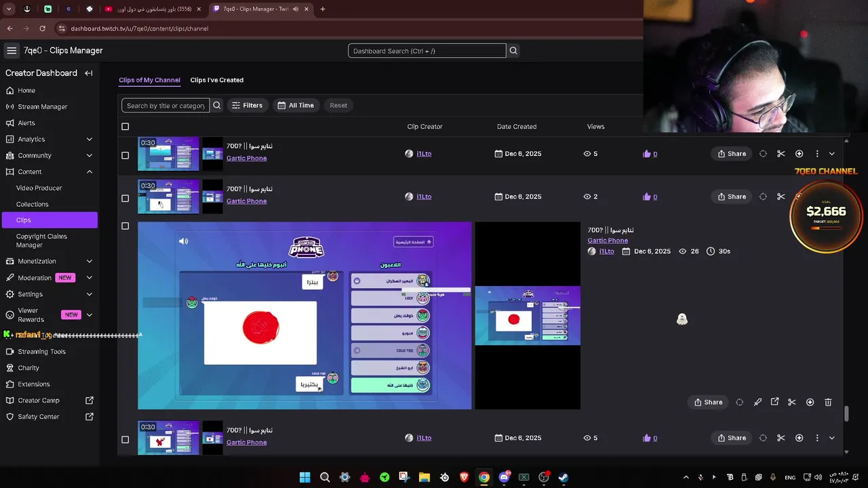Click the thumbs-up likes in the 2-views row
Image resolution: width=868 pixels, height=488 pixels.
[650, 197]
